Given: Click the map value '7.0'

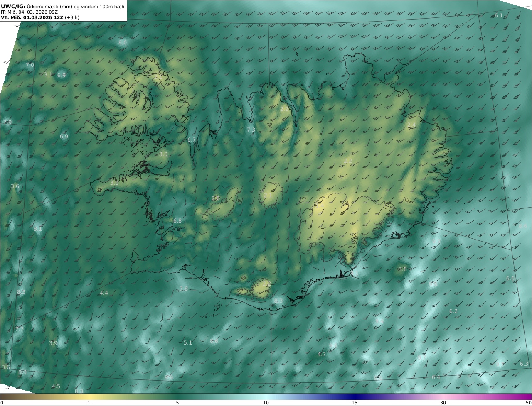Looking at the screenshot, I should pyautogui.click(x=30, y=65).
